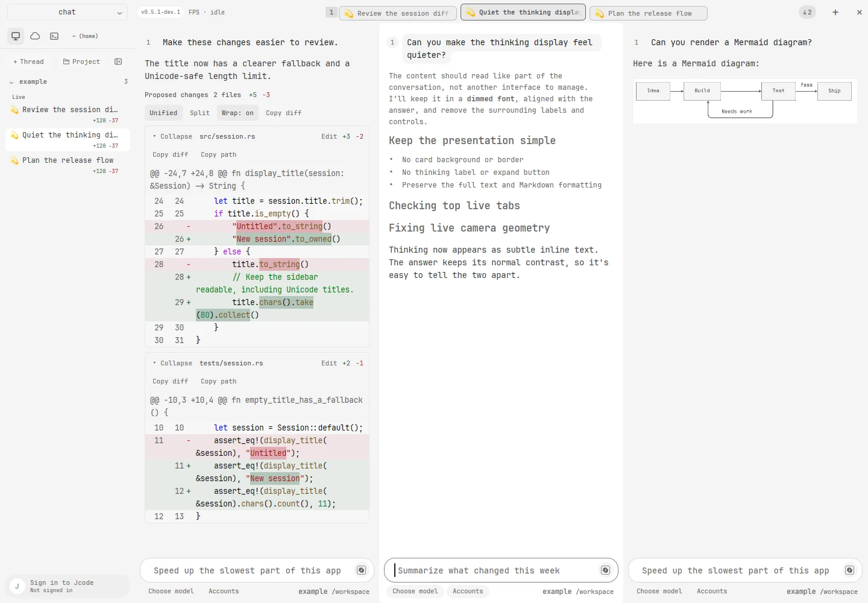This screenshot has height=603, width=868.
Task: Select the cloud icon in sidebar
Action: (x=35, y=36)
